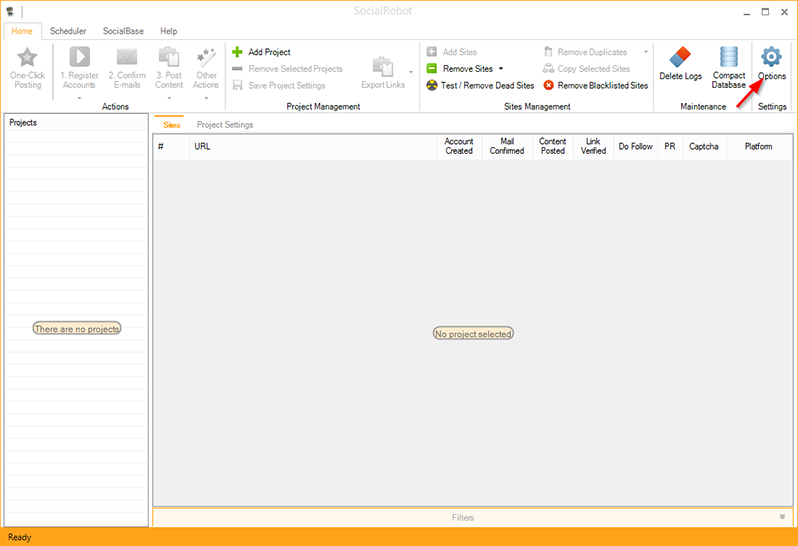
Task: Click the Filters bar label
Action: click(x=463, y=518)
